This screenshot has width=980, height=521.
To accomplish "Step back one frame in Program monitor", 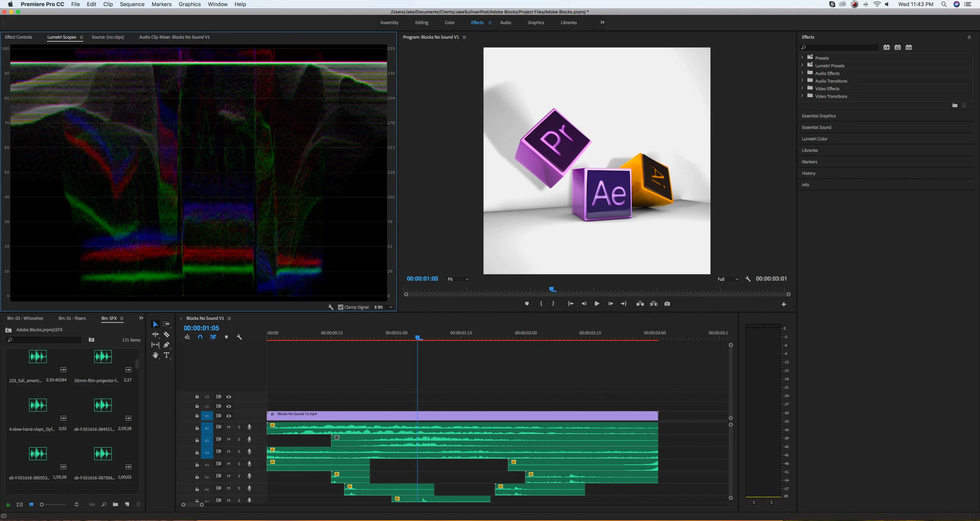I will click(584, 304).
